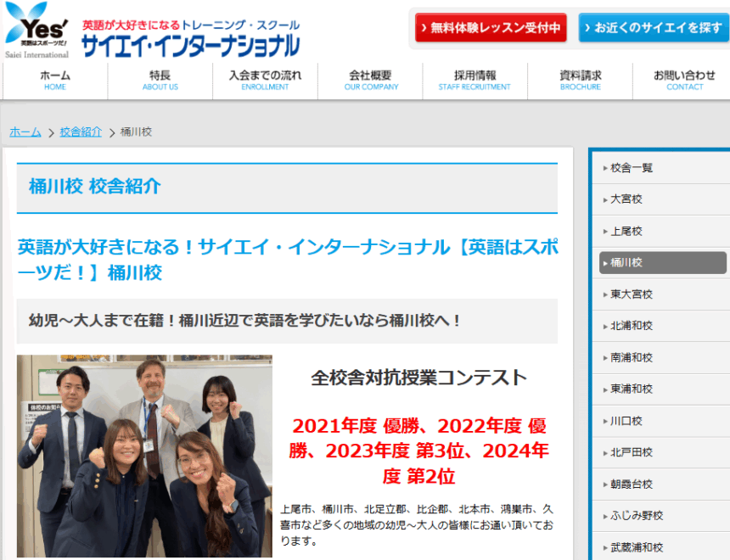Image resolution: width=730 pixels, height=560 pixels.
Task: Open ふじみ野校 from the sidebar
Action: click(x=637, y=516)
